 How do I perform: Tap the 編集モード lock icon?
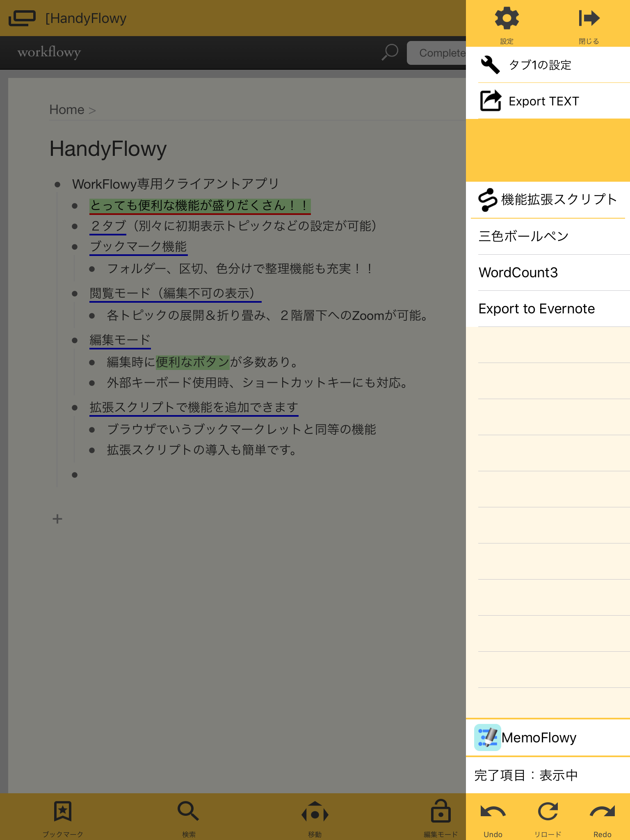[441, 811]
